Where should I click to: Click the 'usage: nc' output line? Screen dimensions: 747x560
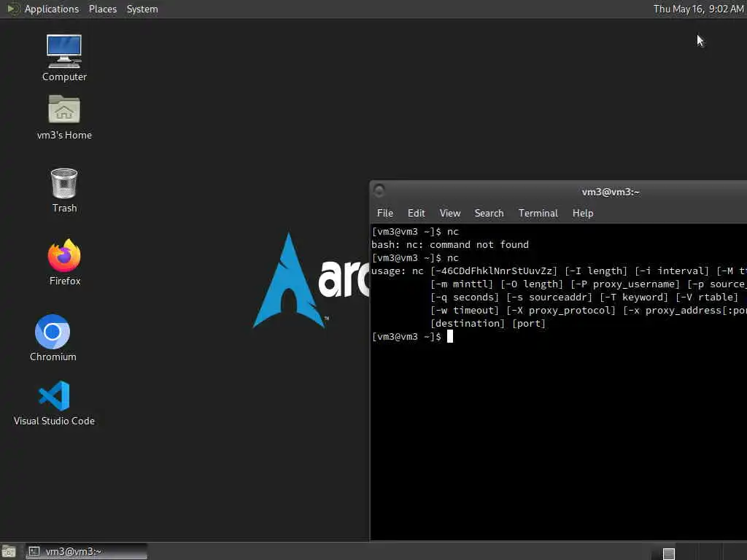[x=559, y=271]
